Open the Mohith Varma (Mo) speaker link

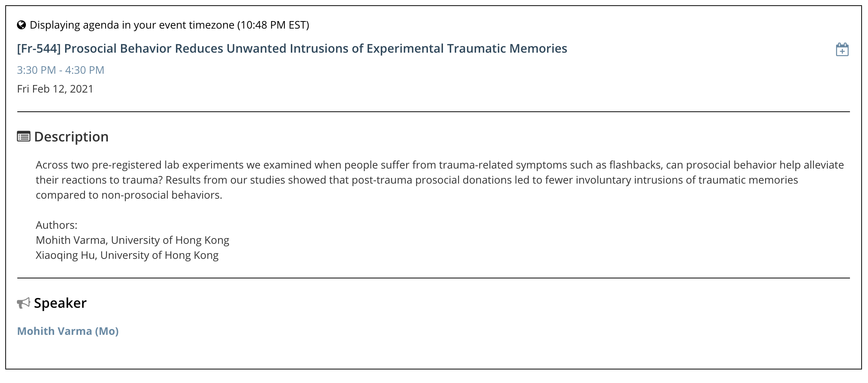pos(68,331)
